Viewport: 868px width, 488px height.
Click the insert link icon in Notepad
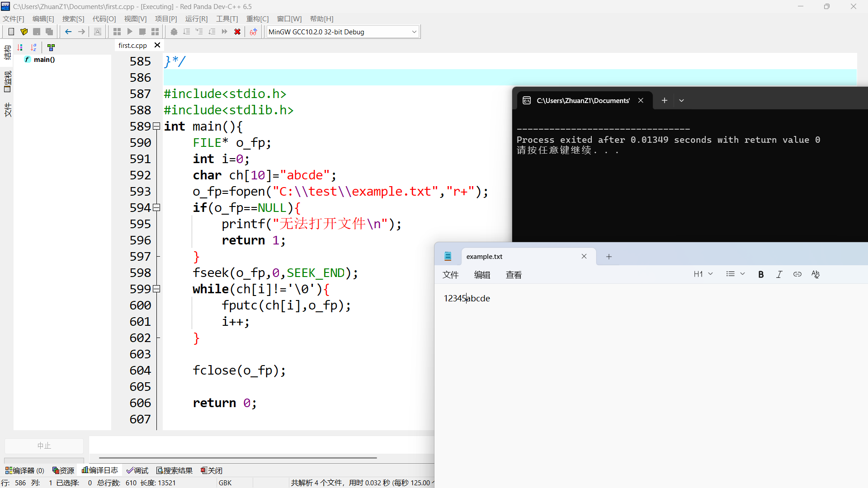(x=797, y=274)
